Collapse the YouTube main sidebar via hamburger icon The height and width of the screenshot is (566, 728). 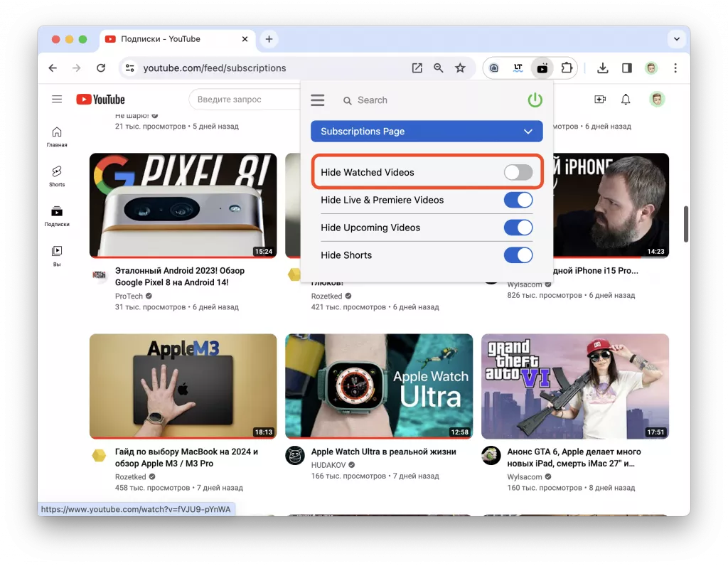click(x=56, y=99)
